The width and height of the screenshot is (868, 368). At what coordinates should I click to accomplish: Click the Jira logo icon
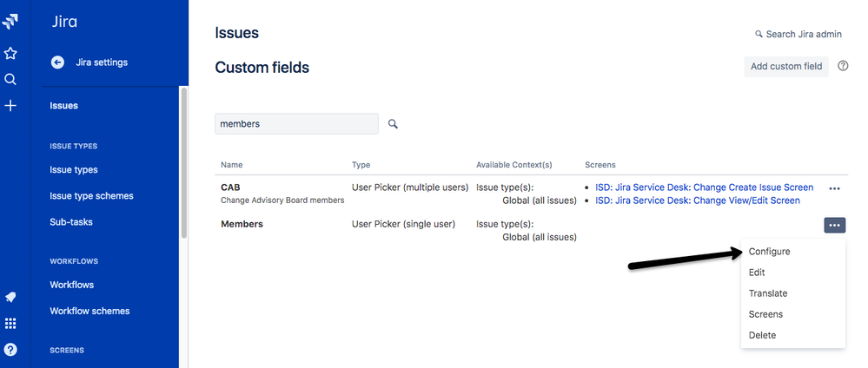tap(10, 23)
